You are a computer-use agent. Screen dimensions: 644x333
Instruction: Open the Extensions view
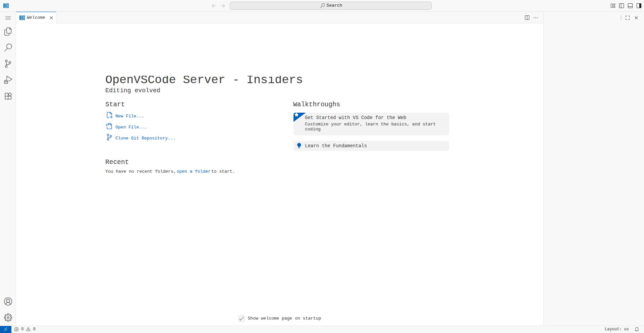point(8,96)
